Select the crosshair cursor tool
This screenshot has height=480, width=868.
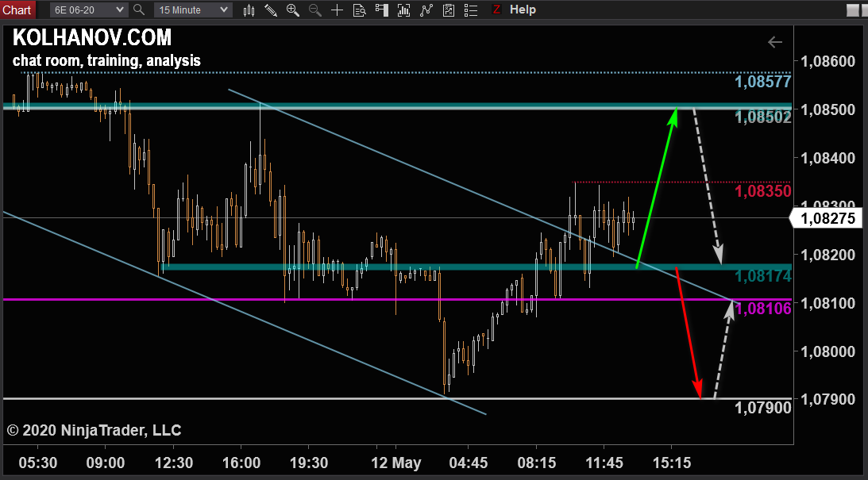click(338, 10)
